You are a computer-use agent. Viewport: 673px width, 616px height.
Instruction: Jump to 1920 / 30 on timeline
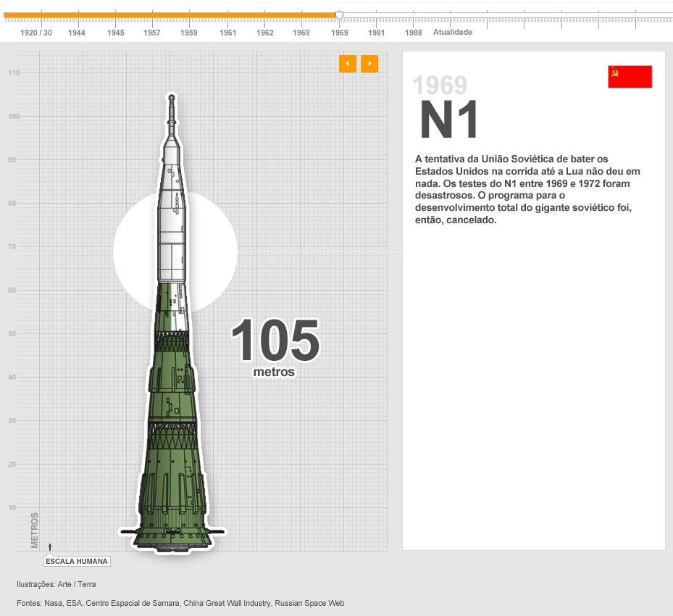tap(36, 33)
